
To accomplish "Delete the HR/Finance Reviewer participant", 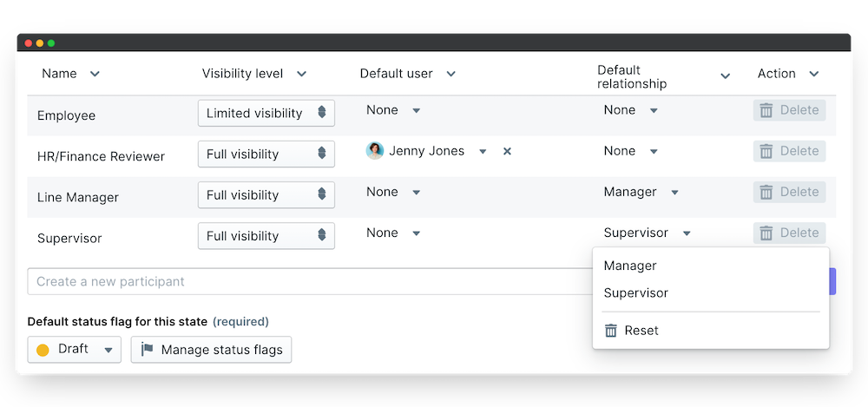I will [x=789, y=151].
